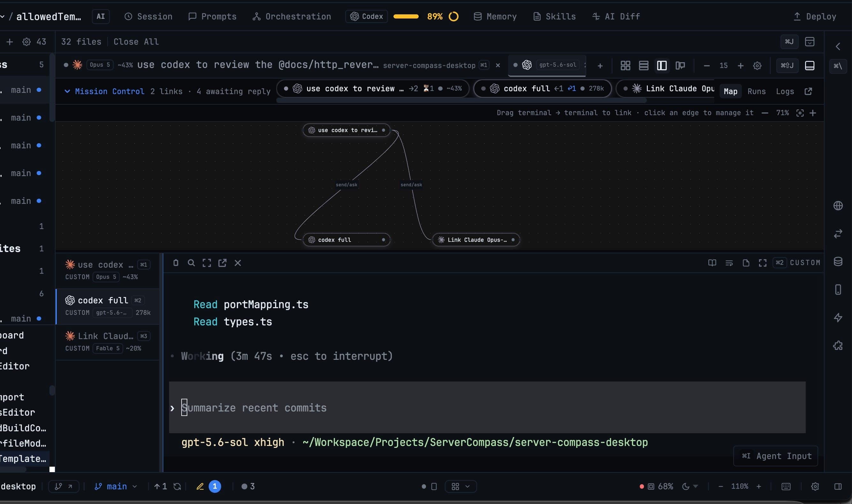Toggle the AI badge button

pyautogui.click(x=101, y=16)
